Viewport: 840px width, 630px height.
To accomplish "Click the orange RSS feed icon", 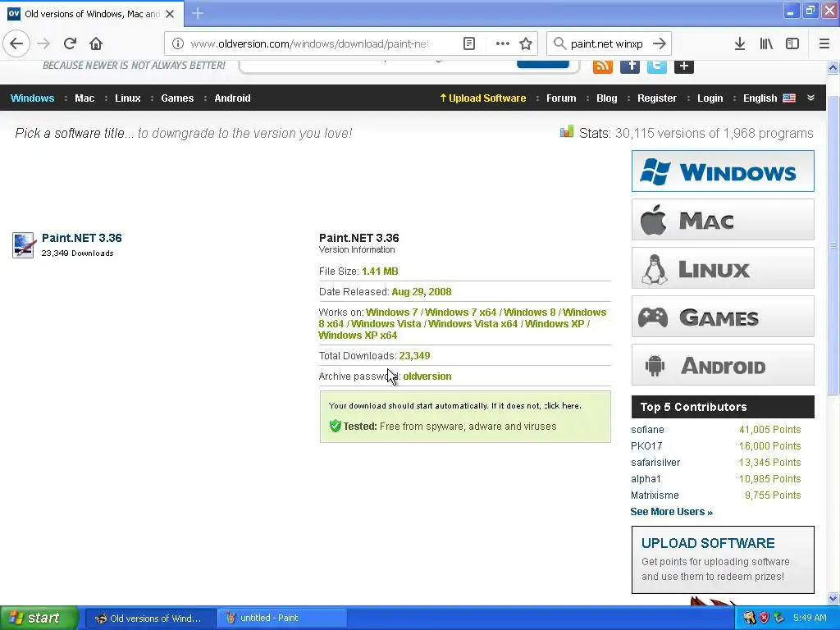I will (x=603, y=66).
